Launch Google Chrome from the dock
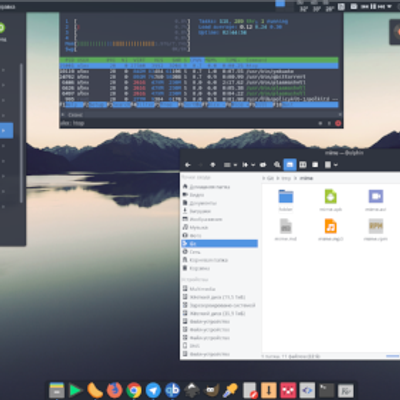Image resolution: width=400 pixels, height=400 pixels. click(134, 390)
